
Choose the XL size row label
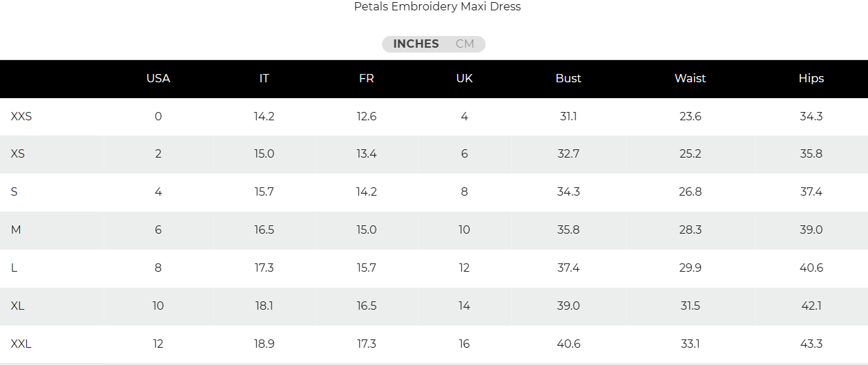point(18,306)
